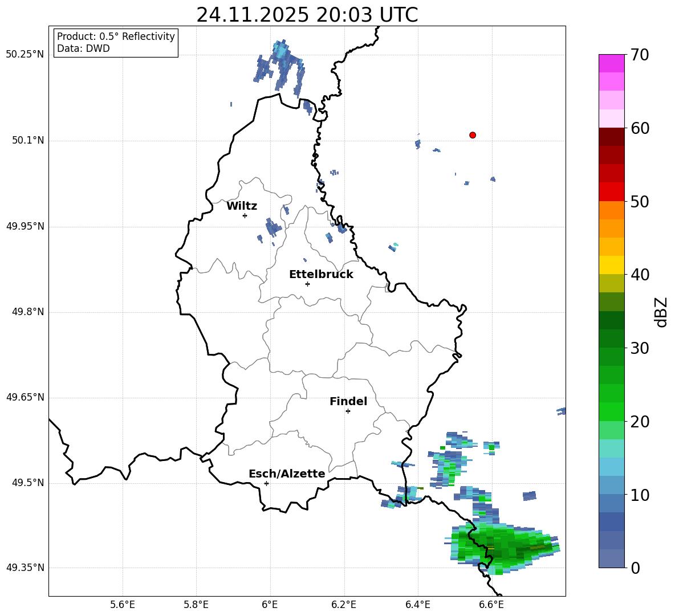Click the small blue echo east of Wiltz
675x616 pixels.
272,227
